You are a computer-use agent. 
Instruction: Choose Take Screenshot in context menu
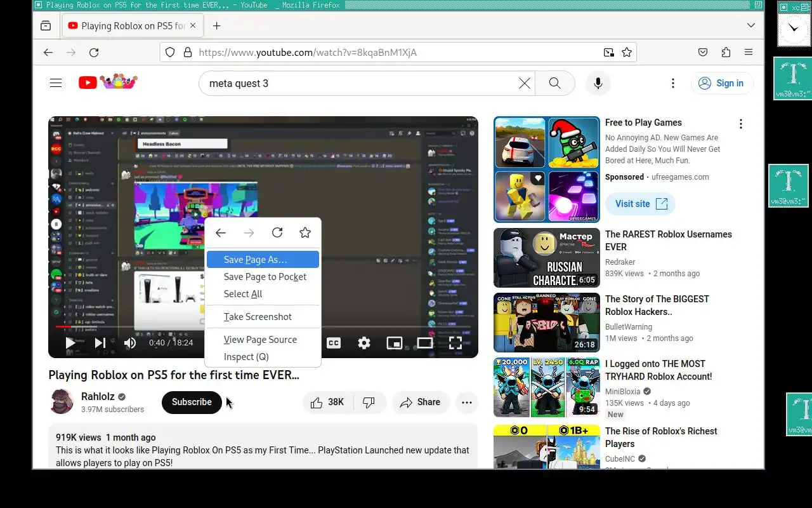[263, 317]
